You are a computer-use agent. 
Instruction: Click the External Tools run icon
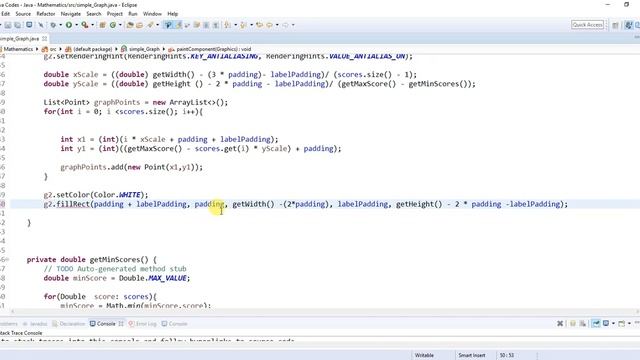pos(84,25)
